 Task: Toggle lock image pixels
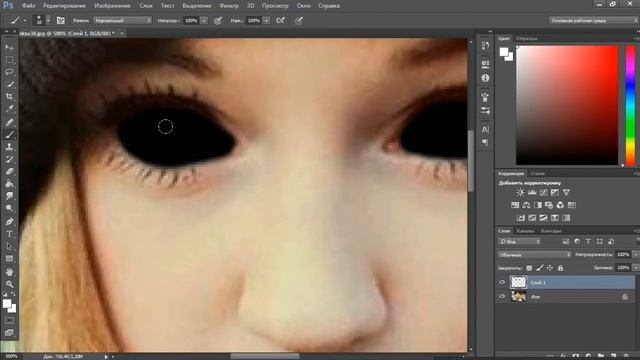click(540, 268)
